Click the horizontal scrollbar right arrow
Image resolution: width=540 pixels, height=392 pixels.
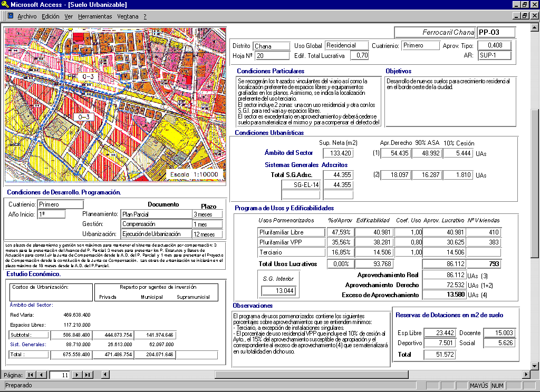click(x=526, y=375)
